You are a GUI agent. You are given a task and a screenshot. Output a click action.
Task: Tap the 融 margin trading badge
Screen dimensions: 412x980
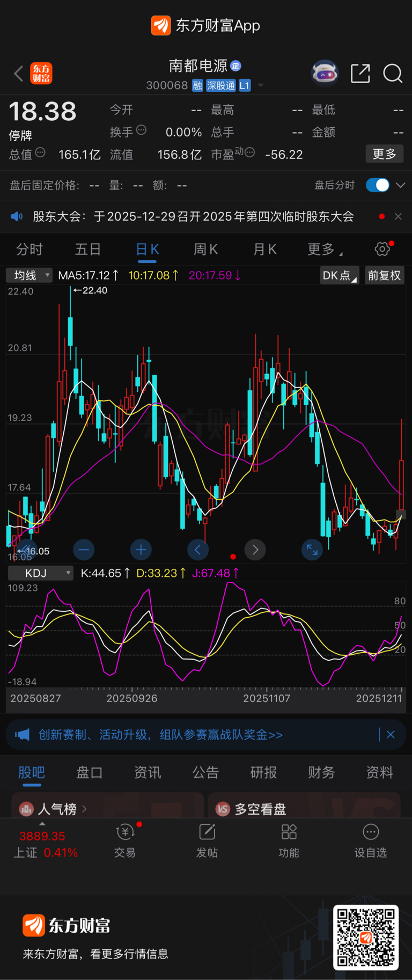click(197, 85)
